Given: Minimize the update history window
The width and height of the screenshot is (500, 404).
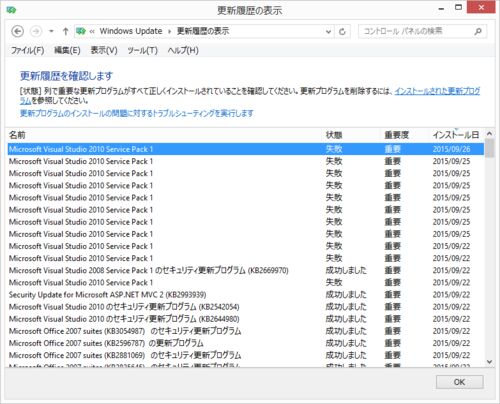Looking at the screenshot, I should (441, 9).
